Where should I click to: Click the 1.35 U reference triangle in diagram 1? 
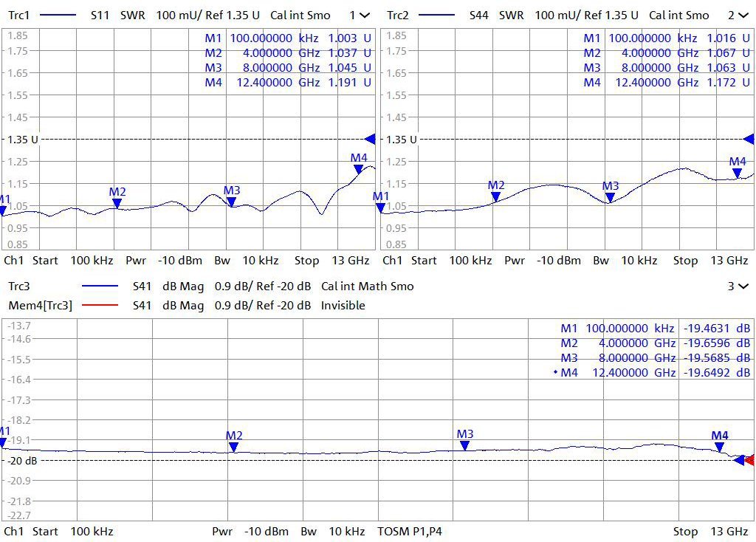click(x=371, y=139)
